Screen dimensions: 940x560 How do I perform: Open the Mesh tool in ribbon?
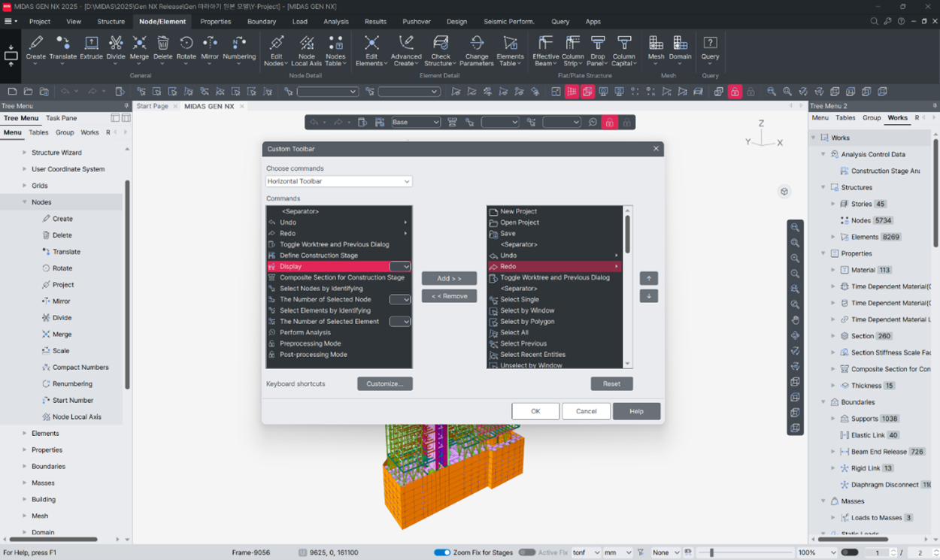click(x=656, y=47)
